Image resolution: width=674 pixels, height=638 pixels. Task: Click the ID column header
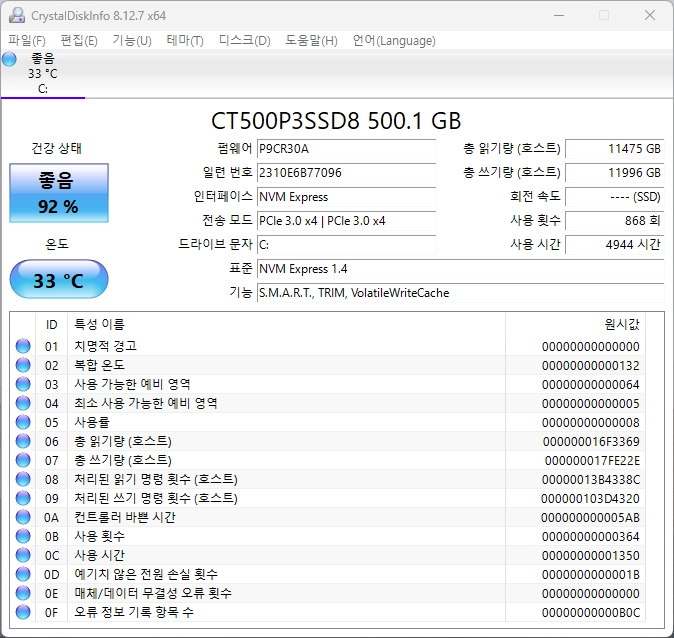[x=52, y=325]
